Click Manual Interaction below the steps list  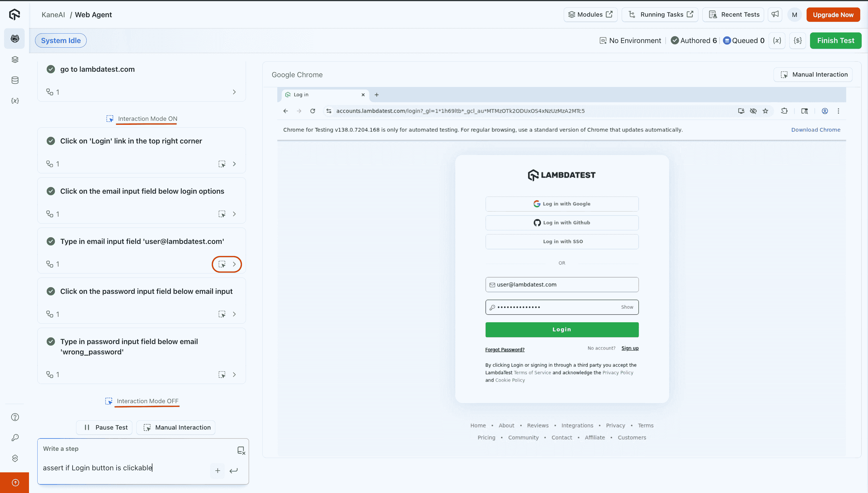[176, 427]
